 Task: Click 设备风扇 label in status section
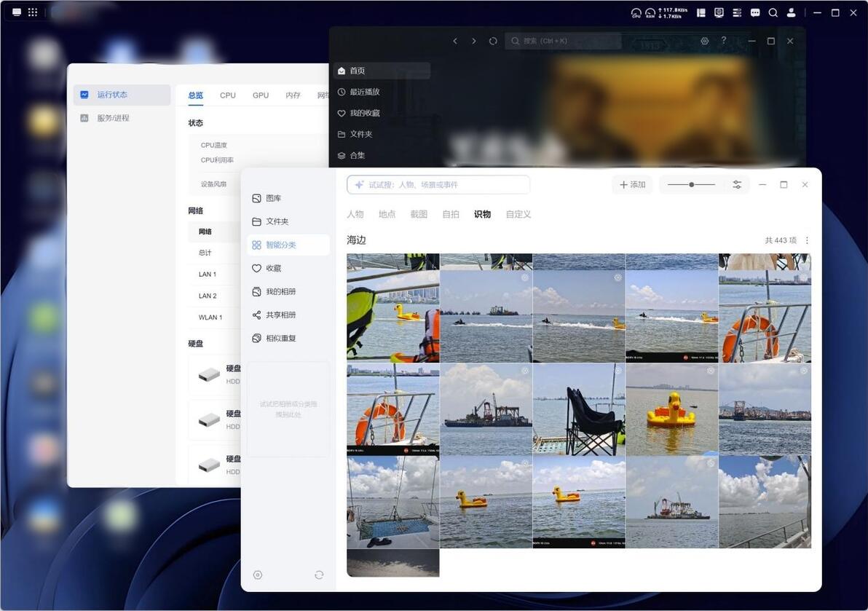click(x=213, y=184)
